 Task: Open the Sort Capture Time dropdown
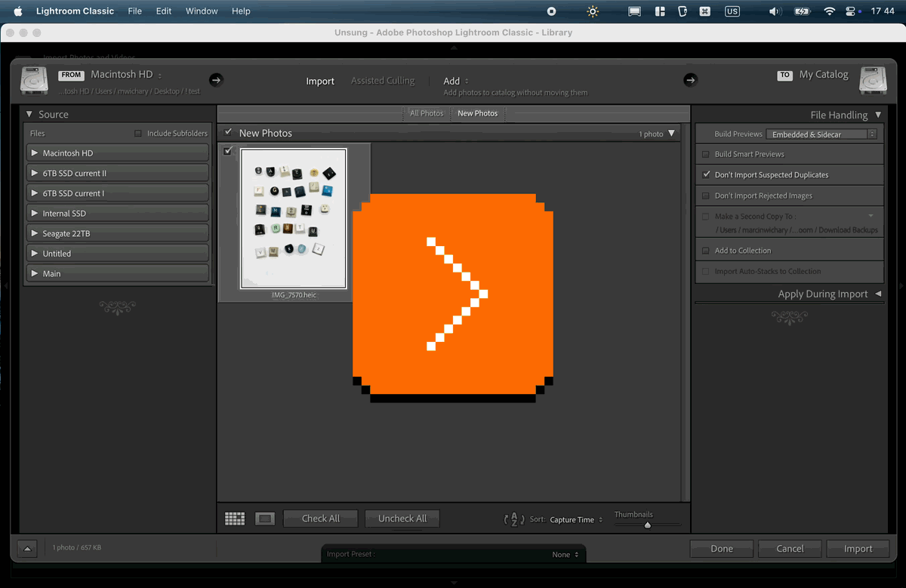576,519
